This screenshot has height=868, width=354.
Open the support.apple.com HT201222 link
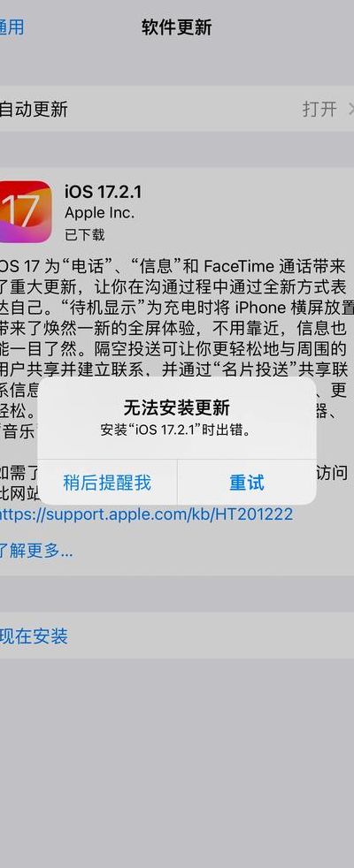click(x=146, y=514)
